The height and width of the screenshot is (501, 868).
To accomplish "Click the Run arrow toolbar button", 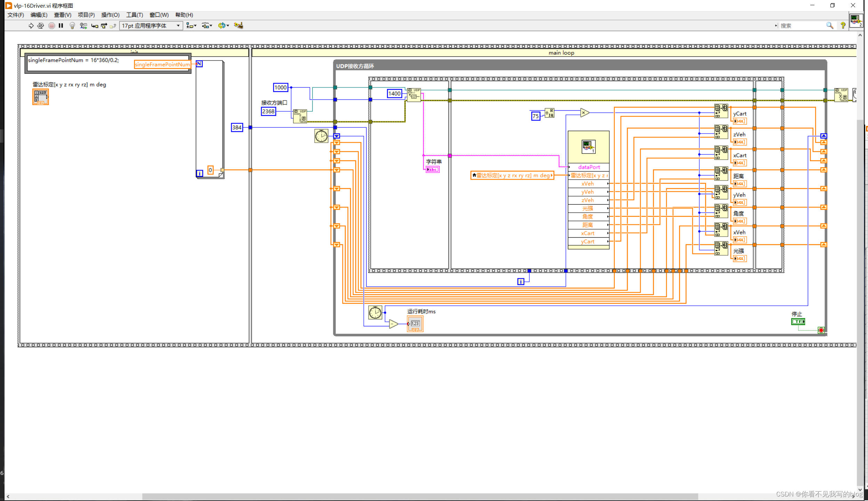I will [31, 26].
